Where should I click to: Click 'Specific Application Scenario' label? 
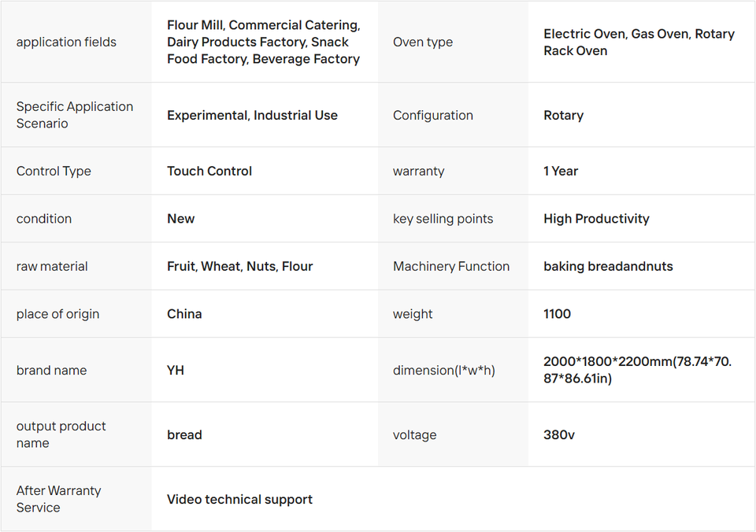click(x=75, y=115)
